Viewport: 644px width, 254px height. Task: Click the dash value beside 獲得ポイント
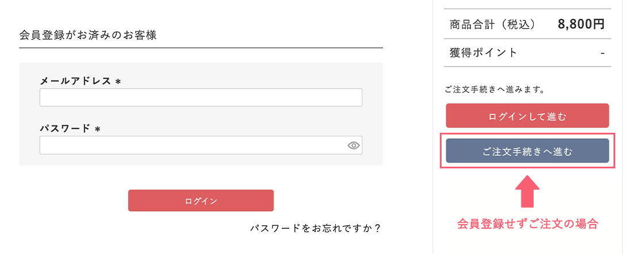click(602, 53)
